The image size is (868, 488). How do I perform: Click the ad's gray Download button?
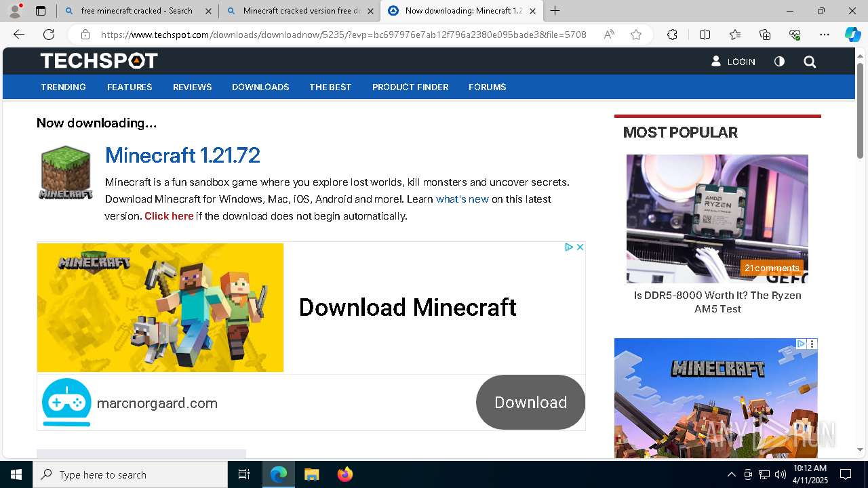530,402
